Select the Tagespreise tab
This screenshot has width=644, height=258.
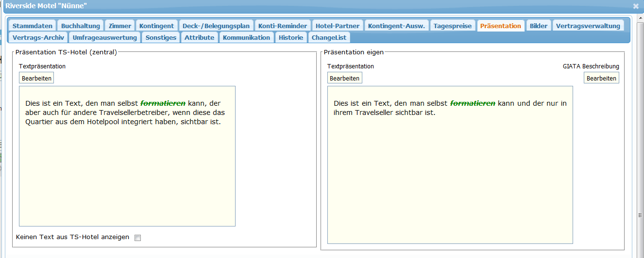point(453,26)
